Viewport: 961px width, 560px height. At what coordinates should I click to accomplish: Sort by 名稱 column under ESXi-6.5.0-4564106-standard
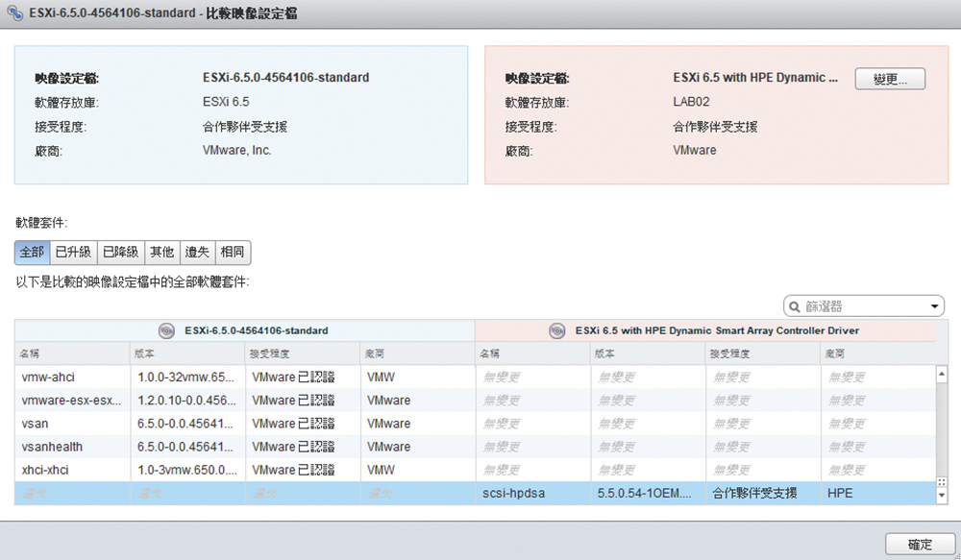click(x=72, y=353)
